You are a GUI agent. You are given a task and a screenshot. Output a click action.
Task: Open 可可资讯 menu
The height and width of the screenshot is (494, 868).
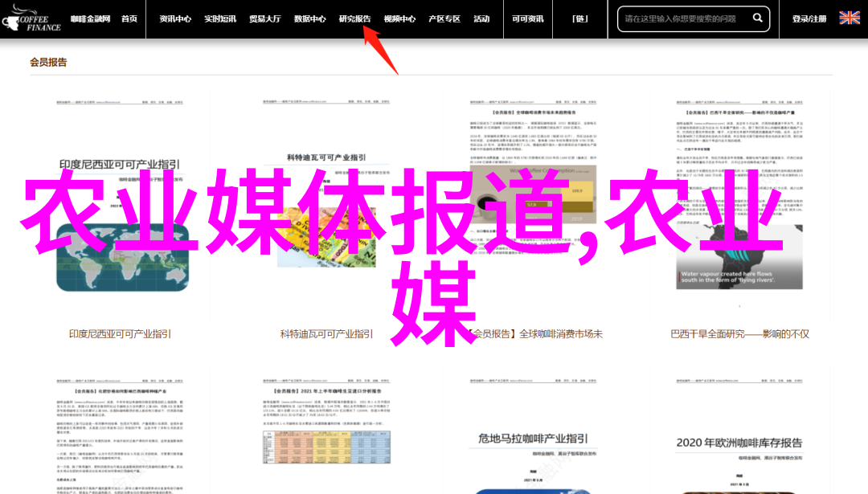coord(527,18)
